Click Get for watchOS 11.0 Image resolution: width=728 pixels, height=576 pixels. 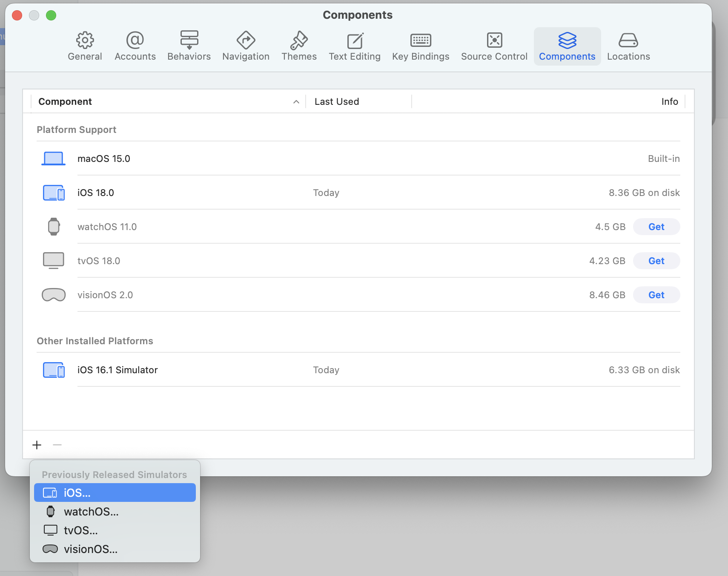tap(656, 227)
